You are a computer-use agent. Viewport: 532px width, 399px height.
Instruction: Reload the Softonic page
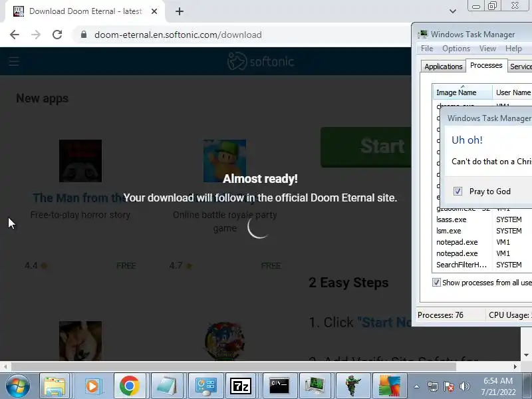click(57, 35)
